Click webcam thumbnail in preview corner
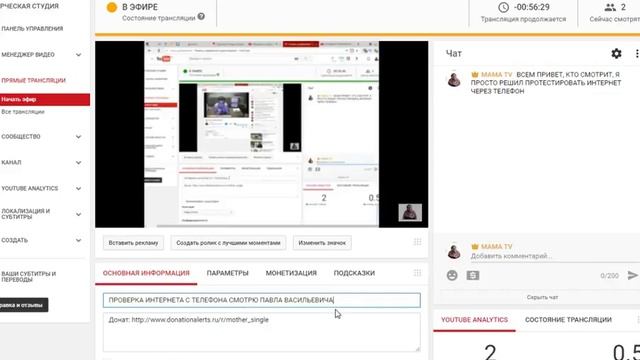Image resolution: width=640 pixels, height=360 pixels. point(410,213)
